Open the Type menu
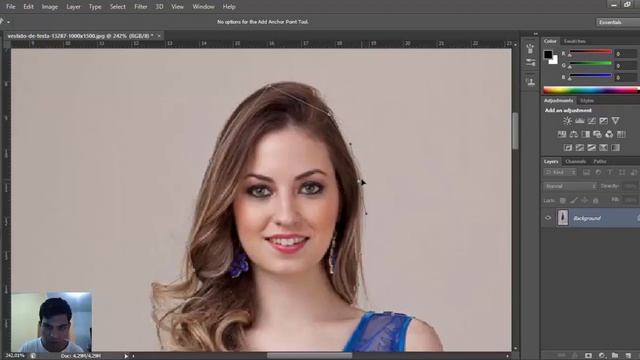This screenshot has height=360, width=640. click(95, 7)
